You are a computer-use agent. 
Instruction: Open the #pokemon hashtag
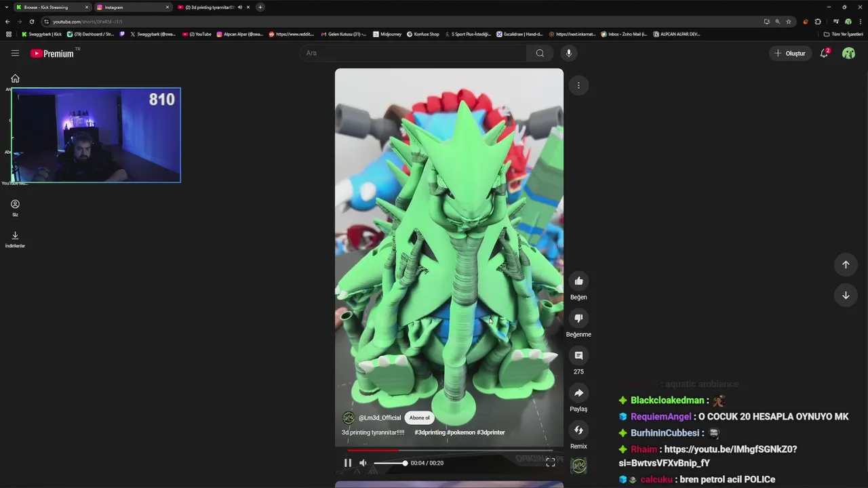[461, 432]
